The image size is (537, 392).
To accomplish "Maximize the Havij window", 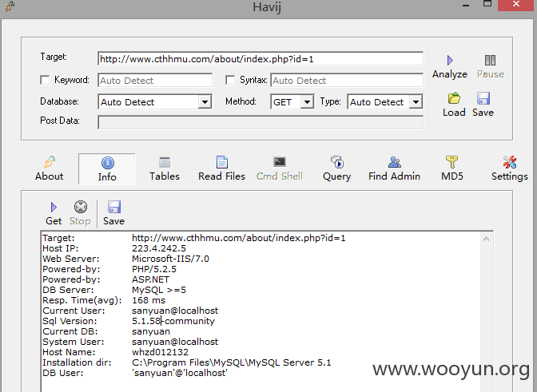I will coord(487,4).
